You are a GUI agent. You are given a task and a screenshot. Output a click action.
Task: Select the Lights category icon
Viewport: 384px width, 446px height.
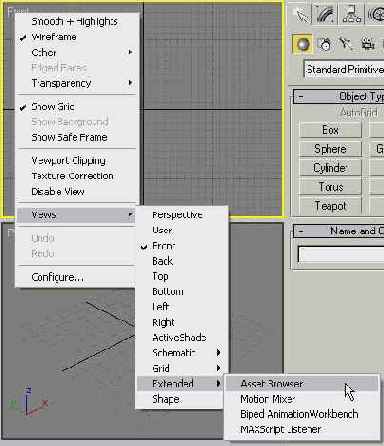[x=346, y=44]
